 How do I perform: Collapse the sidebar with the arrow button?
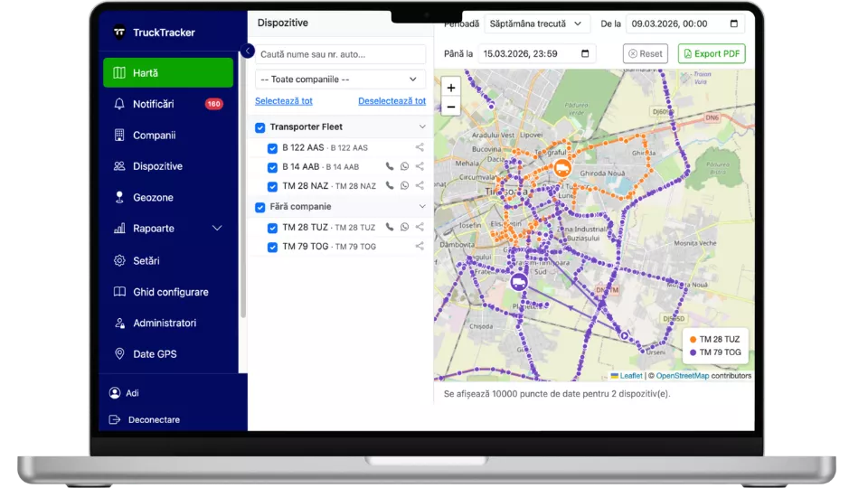248,51
